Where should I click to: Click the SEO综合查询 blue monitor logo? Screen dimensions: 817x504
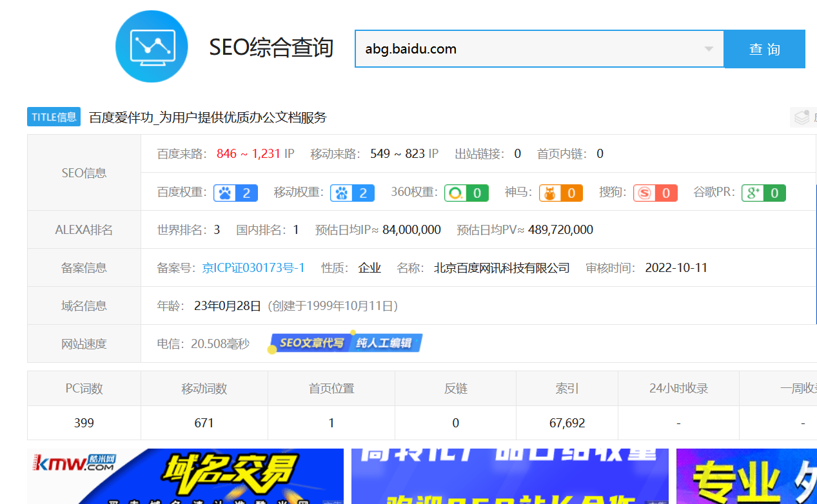(152, 46)
